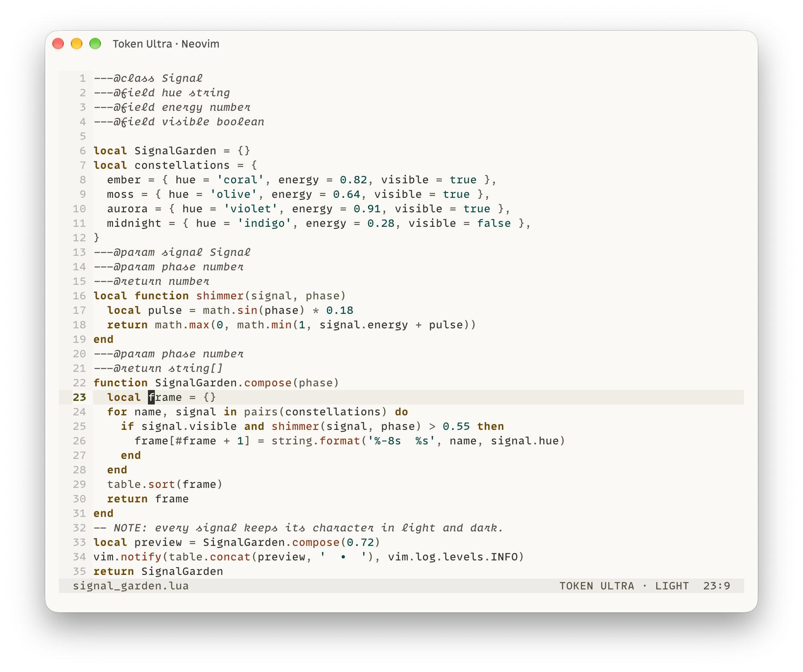Click line number 23 in the gutter
The image size is (803, 672).
coord(80,397)
